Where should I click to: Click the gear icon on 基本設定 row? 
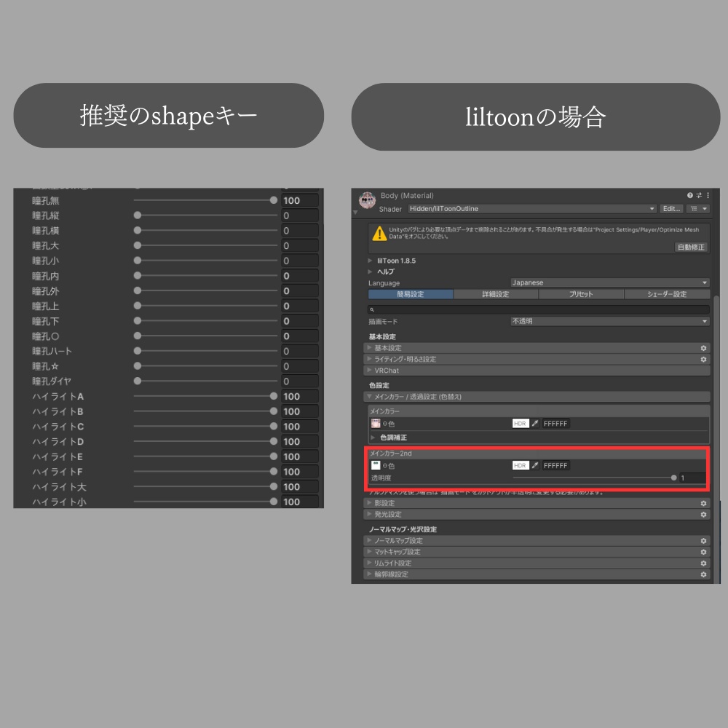(703, 348)
